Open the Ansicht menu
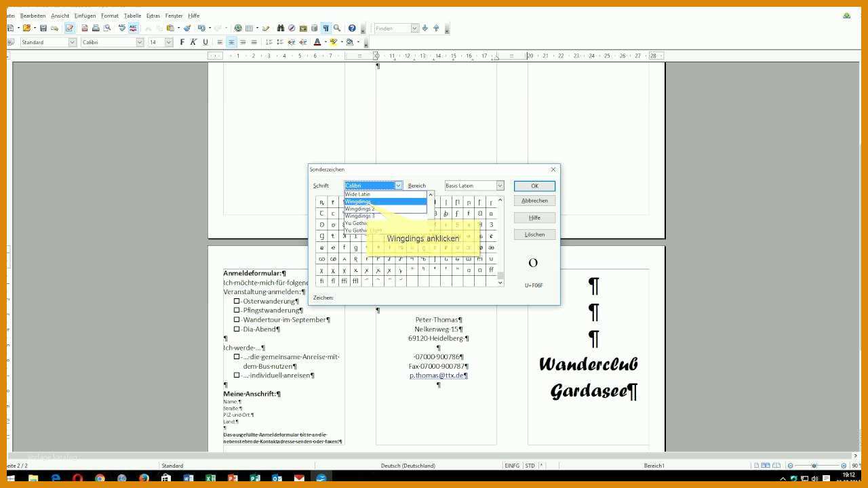Image resolution: width=868 pixels, height=488 pixels. 60,16
